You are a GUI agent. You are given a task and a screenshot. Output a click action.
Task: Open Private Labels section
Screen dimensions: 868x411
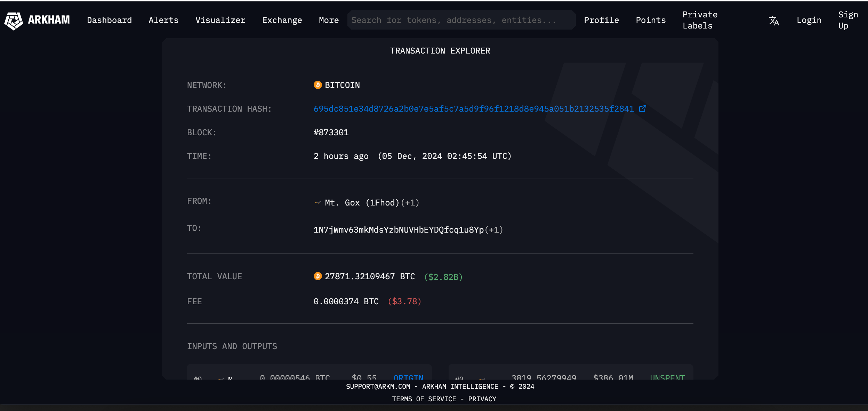(700, 20)
